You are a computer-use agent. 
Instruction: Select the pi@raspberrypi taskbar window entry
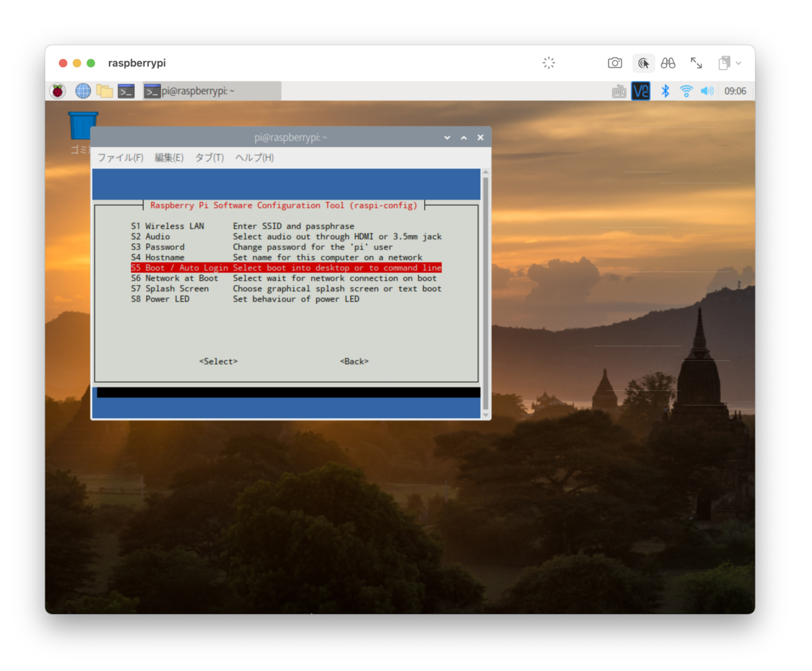[212, 91]
